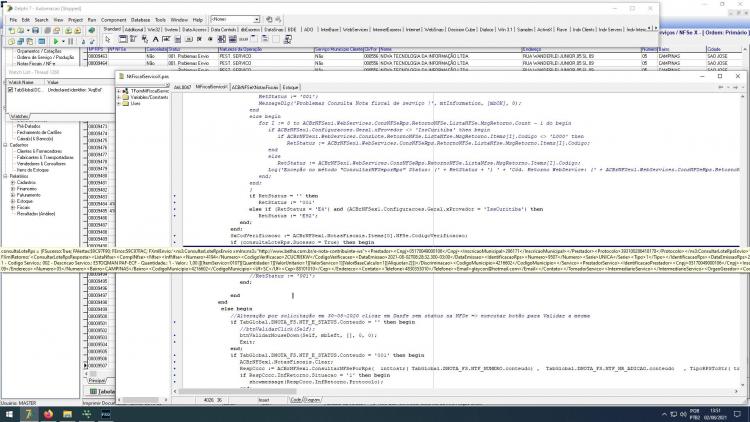The image size is (750, 422).
Task: Click Vendedores & Consultores in tree
Action: click(x=41, y=164)
